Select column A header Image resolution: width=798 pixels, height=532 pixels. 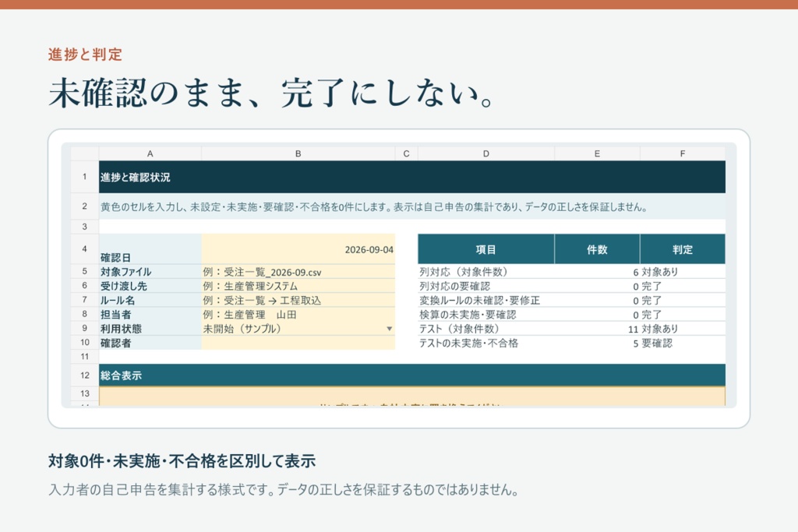point(150,153)
